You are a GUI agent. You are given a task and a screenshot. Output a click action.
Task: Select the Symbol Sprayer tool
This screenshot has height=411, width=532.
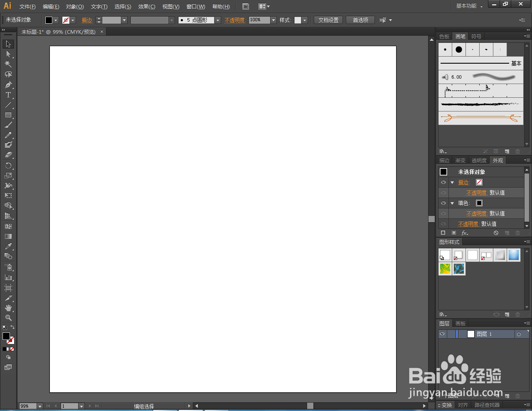coord(8,267)
